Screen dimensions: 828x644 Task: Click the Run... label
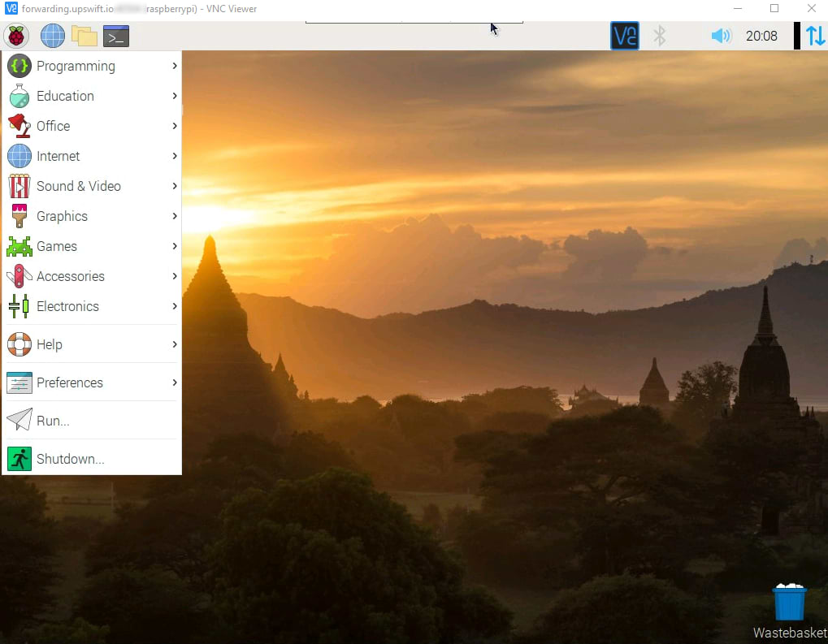pos(53,421)
